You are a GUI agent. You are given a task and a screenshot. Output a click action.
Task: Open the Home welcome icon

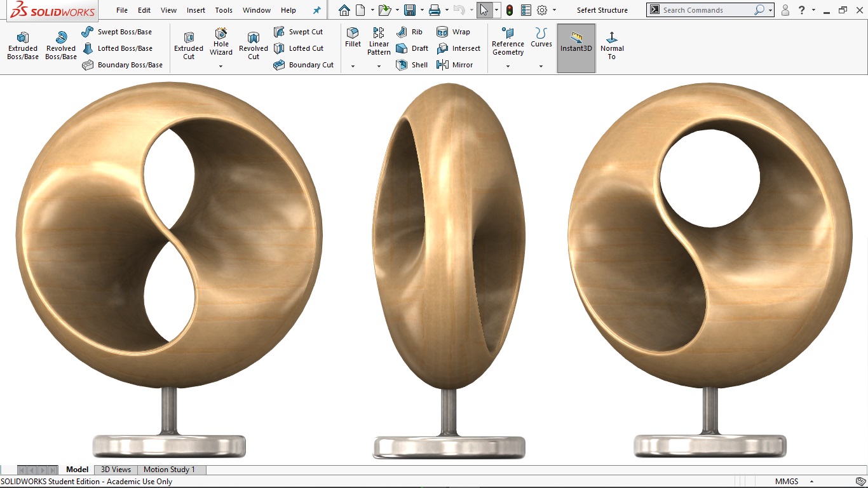344,10
